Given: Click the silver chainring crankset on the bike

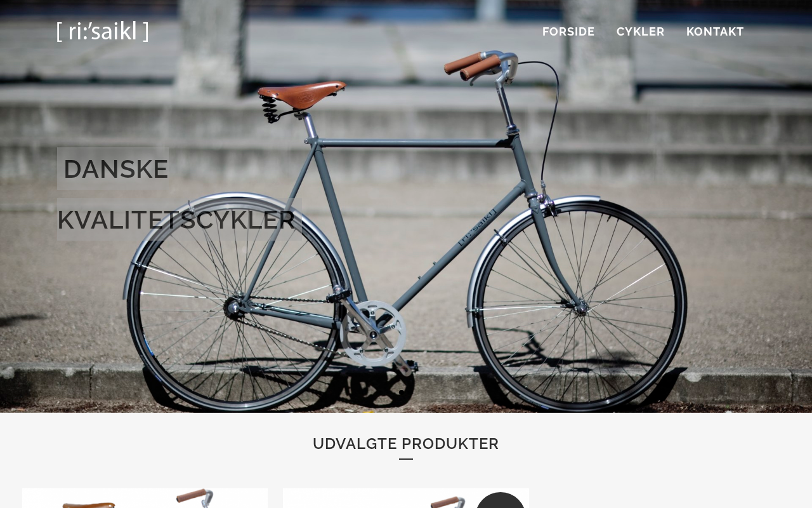Looking at the screenshot, I should click(x=373, y=333).
